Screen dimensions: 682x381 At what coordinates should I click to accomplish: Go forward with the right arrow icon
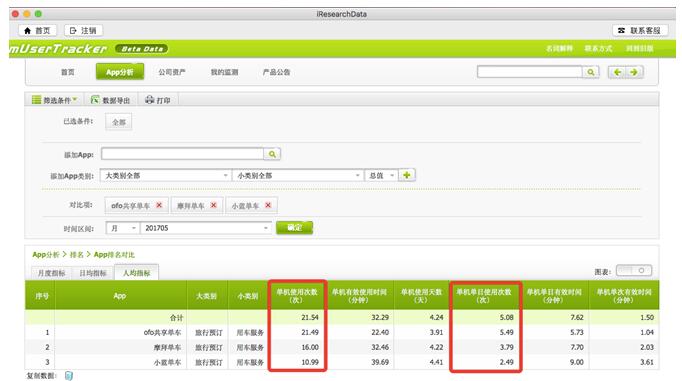(x=634, y=72)
